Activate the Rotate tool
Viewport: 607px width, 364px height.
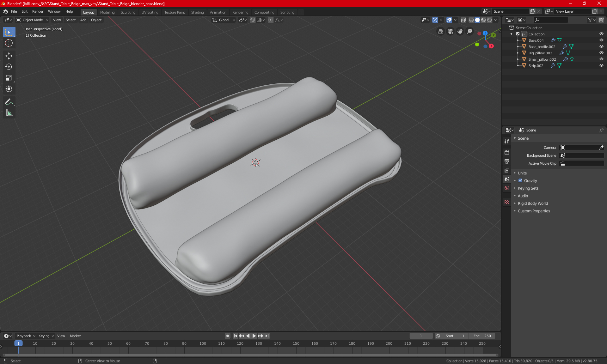[9, 67]
